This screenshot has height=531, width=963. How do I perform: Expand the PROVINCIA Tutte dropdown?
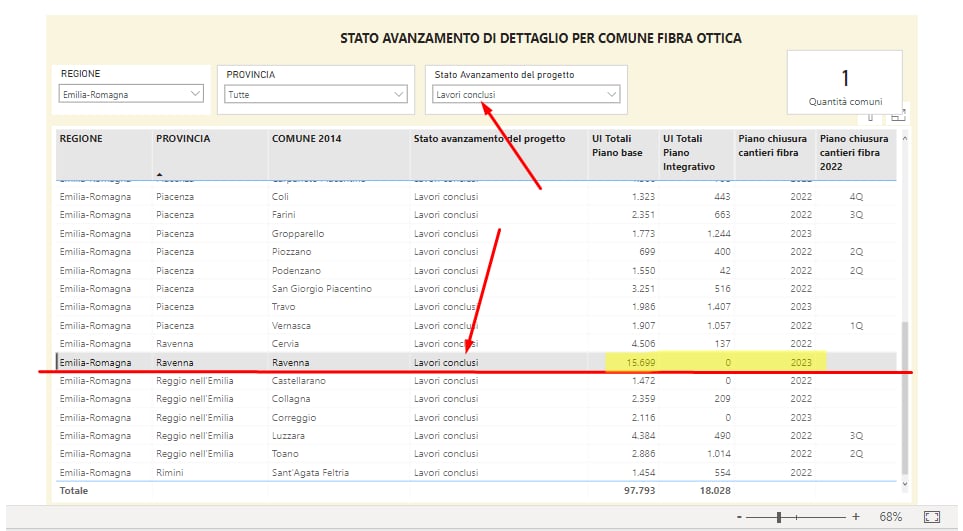[x=315, y=95]
